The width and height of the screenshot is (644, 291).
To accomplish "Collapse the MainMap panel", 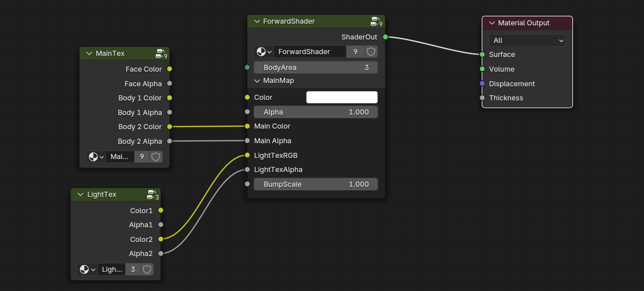I will pyautogui.click(x=257, y=81).
